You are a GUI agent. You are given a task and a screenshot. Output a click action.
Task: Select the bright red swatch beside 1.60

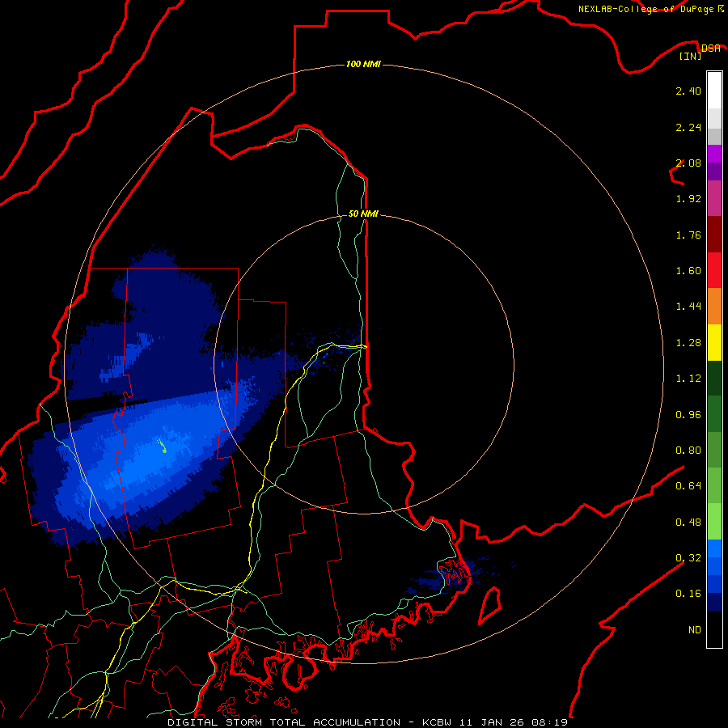click(x=714, y=270)
